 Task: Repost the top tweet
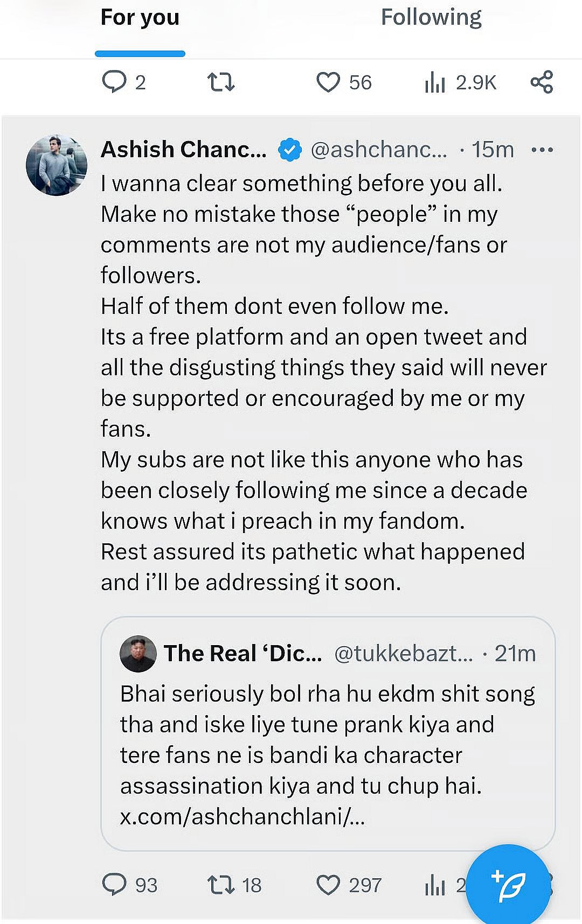[221, 82]
